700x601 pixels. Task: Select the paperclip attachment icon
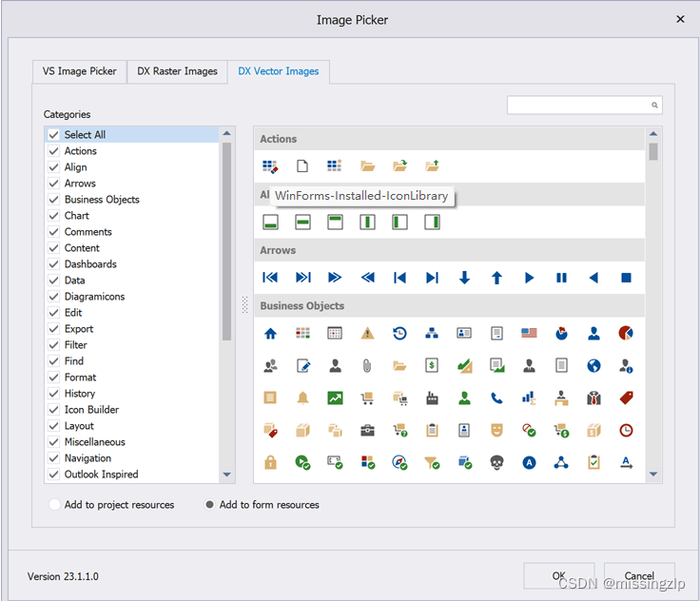pyautogui.click(x=367, y=366)
